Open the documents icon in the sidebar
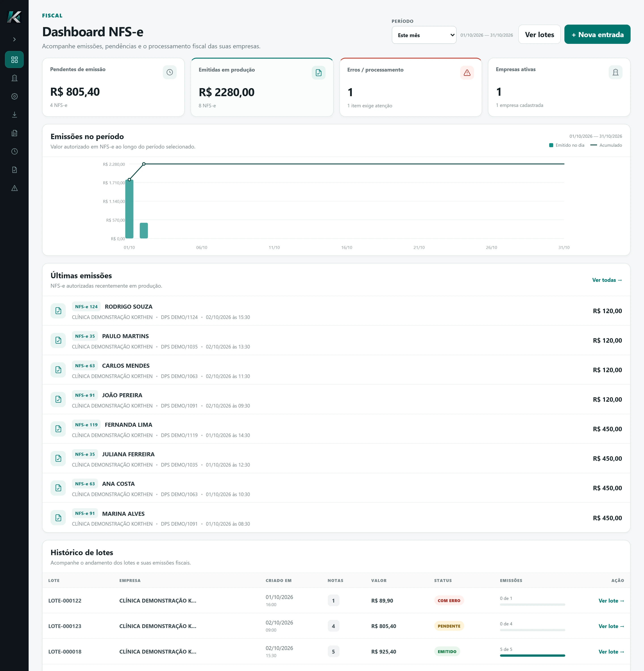This screenshot has height=671, width=644. pos(14,133)
